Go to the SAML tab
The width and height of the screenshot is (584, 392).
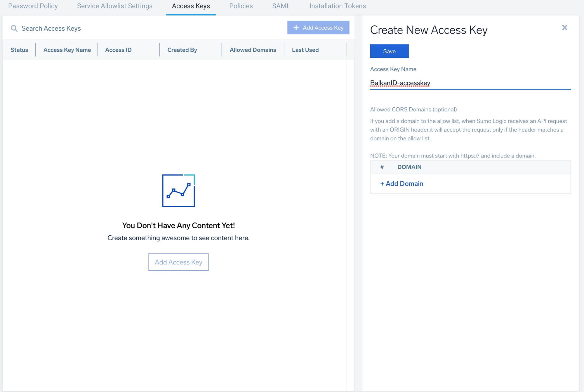pos(281,6)
